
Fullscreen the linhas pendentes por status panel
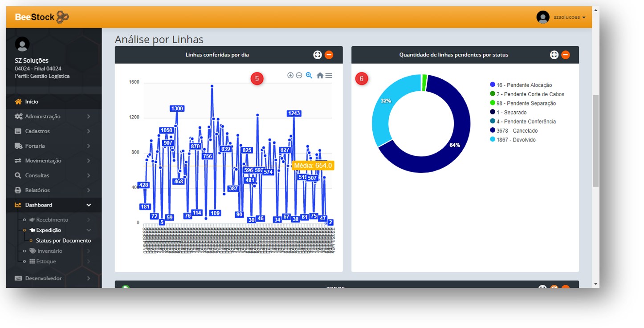pos(554,55)
